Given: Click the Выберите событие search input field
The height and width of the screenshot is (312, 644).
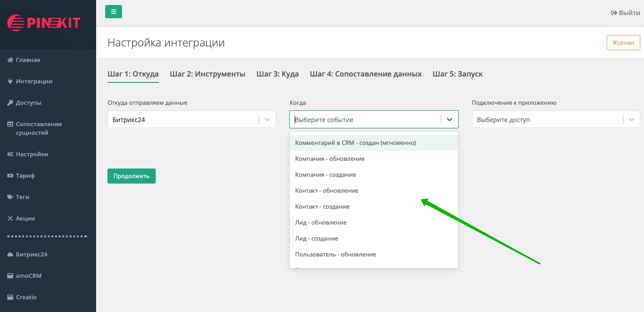Looking at the screenshot, I should click(364, 120).
